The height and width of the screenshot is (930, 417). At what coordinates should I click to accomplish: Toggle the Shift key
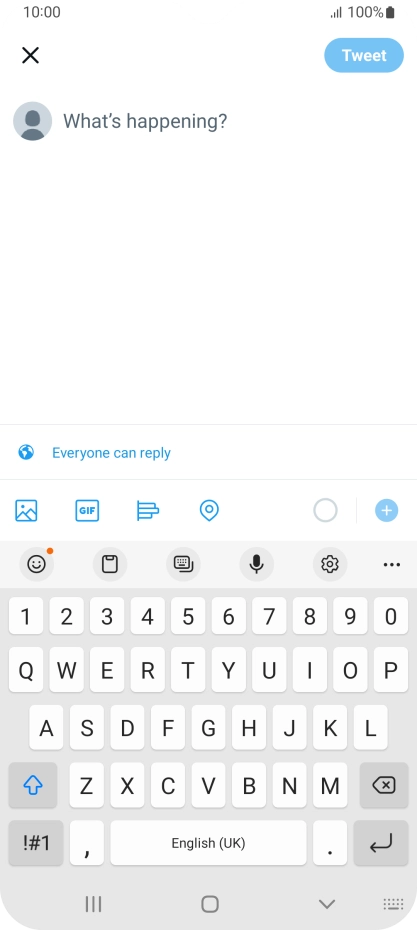click(x=33, y=785)
